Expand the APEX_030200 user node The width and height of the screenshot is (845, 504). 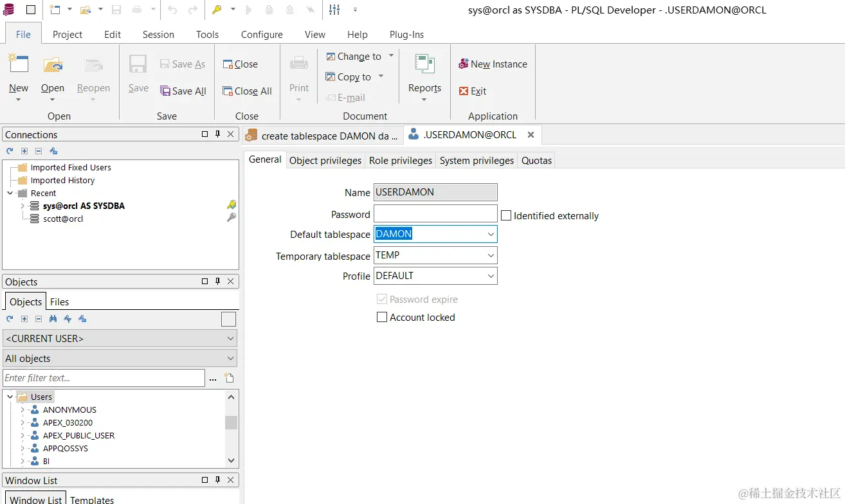point(23,422)
